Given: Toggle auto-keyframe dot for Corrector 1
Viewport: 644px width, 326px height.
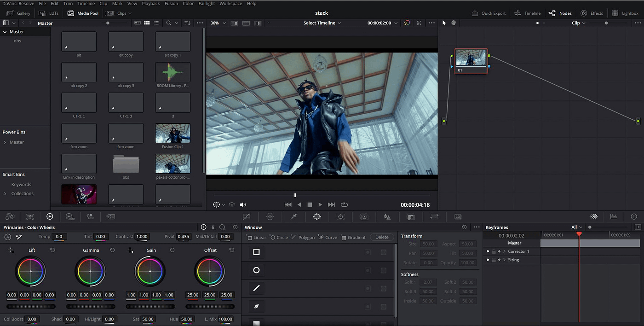Looking at the screenshot, I should pos(488,251).
